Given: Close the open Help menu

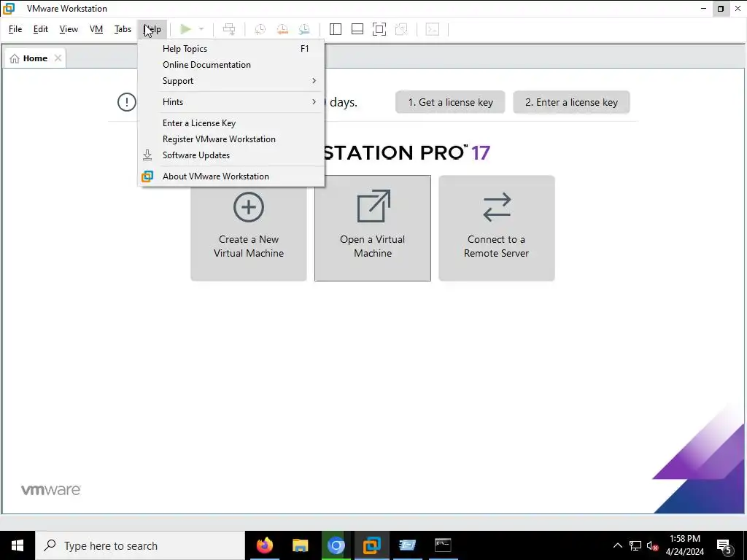Looking at the screenshot, I should tap(152, 29).
